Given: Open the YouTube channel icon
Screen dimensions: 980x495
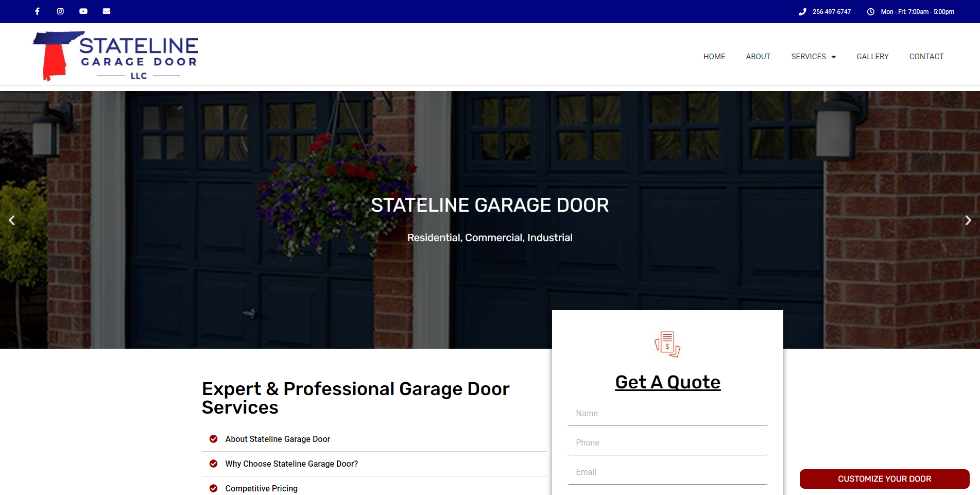Looking at the screenshot, I should coord(83,11).
